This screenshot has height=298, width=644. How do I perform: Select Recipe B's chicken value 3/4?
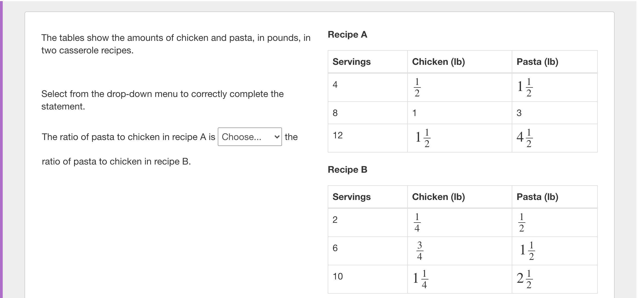419,251
